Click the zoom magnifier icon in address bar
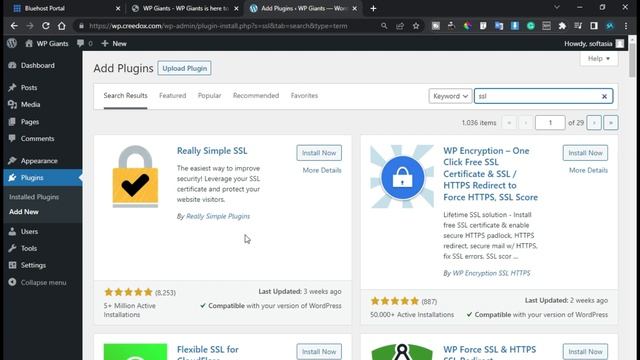Screen dimensions: 640x360 (384, 26)
